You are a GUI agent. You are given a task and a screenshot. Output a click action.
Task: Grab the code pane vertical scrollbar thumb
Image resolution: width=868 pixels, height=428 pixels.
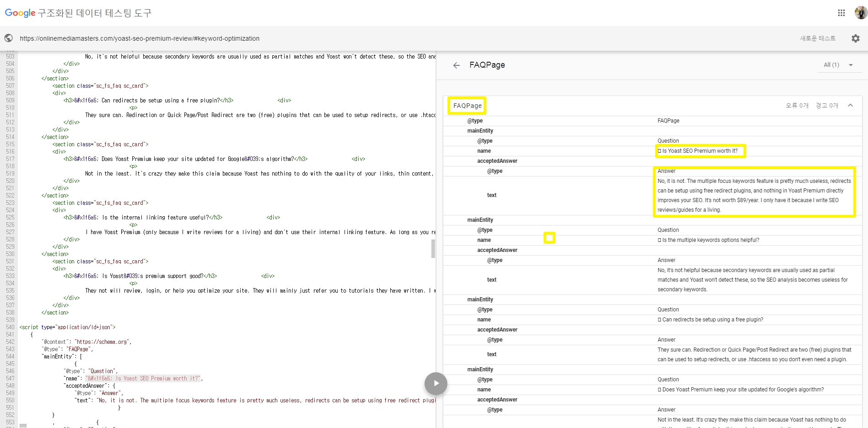433,249
